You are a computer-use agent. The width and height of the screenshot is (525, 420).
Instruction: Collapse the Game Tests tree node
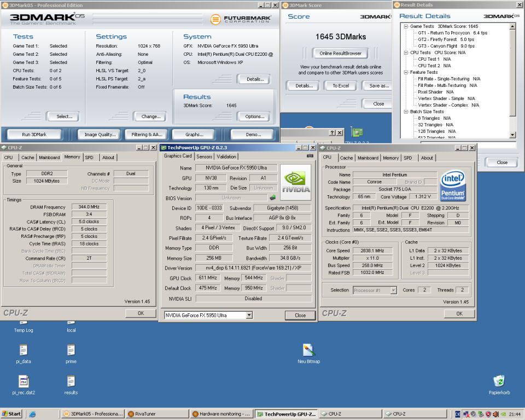(406, 26)
